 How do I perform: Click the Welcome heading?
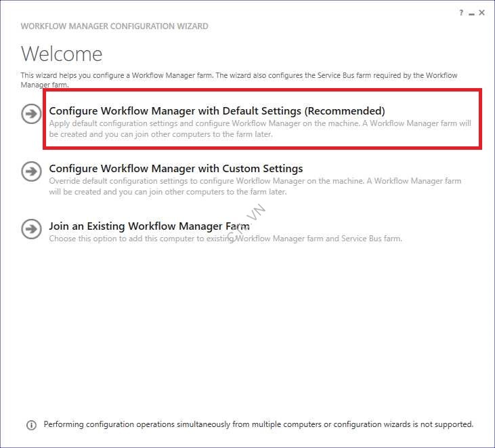click(62, 54)
